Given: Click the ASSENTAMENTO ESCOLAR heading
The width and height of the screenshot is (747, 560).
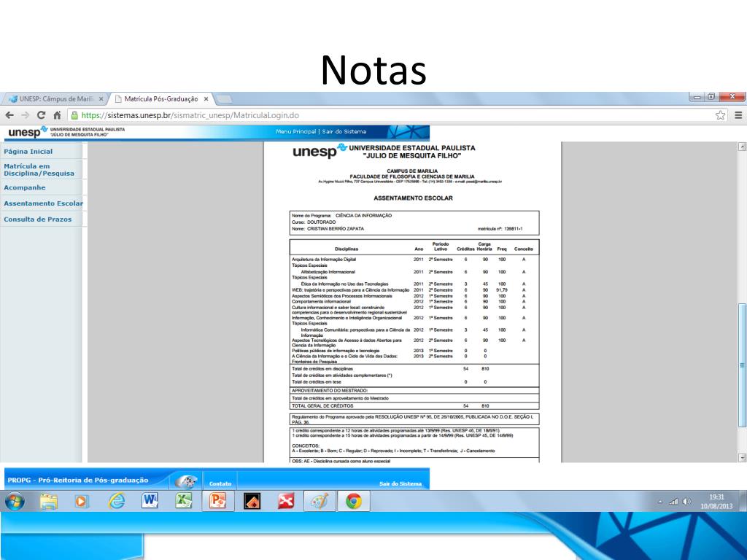Looking at the screenshot, I should coord(413,198).
